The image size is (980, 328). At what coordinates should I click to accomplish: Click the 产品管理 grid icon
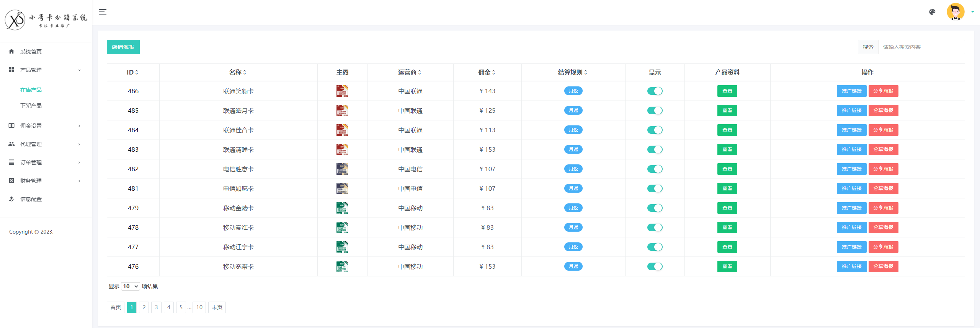11,70
